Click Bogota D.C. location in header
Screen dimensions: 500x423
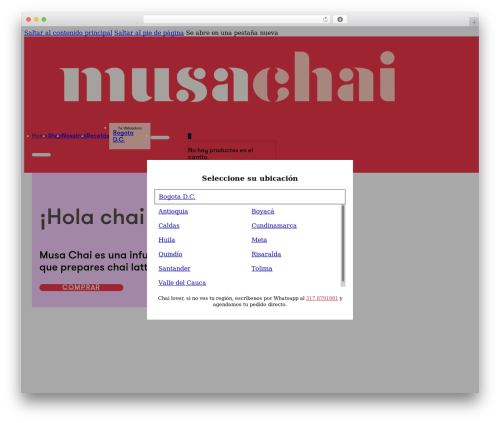coord(123,136)
